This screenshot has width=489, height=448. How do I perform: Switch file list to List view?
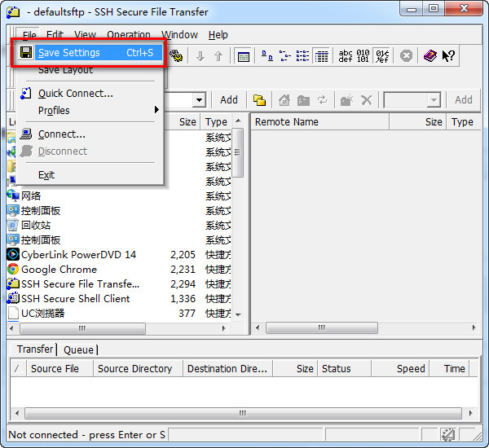pyautogui.click(x=302, y=56)
